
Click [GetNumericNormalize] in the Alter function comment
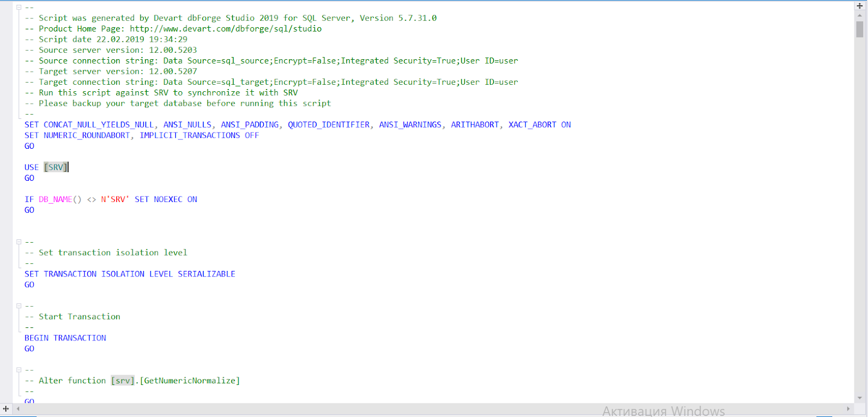tap(190, 381)
